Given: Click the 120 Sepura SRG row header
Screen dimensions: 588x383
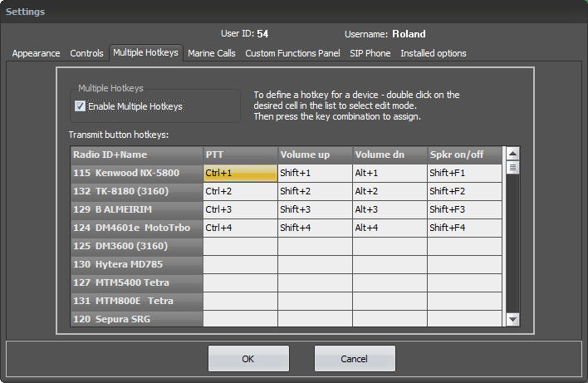Looking at the screenshot, I should click(x=137, y=319).
